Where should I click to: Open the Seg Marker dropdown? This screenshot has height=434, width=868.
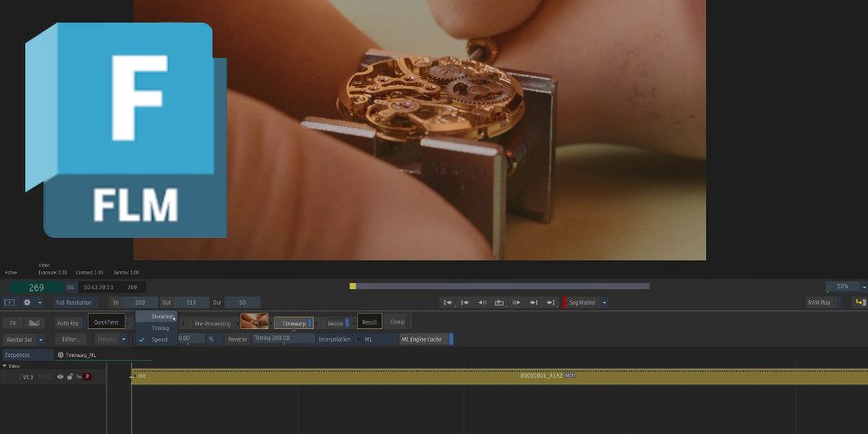604,303
